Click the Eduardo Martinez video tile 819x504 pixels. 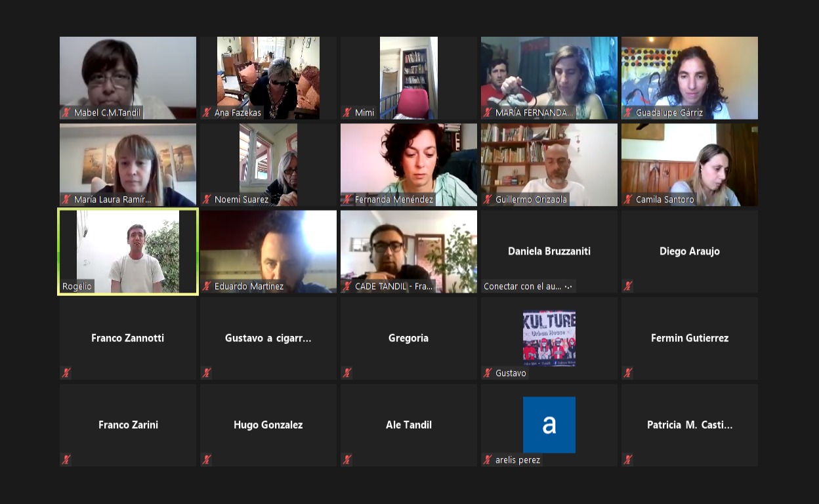point(268,251)
